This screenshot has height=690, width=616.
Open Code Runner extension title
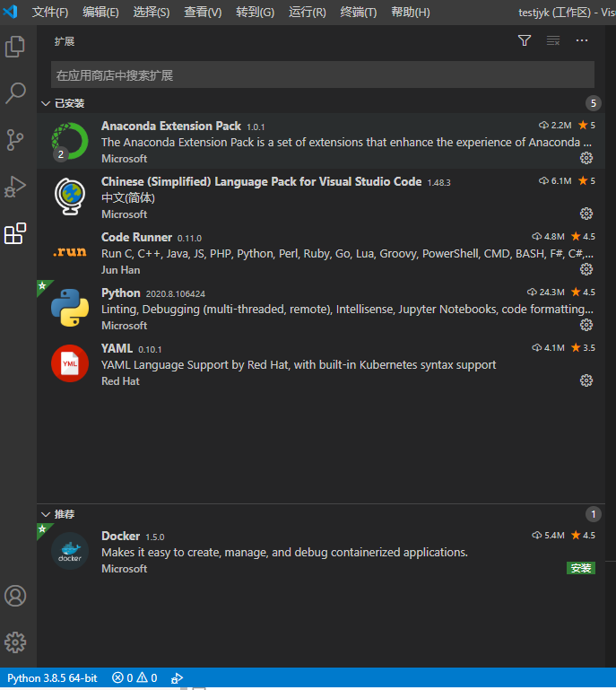[136, 237]
